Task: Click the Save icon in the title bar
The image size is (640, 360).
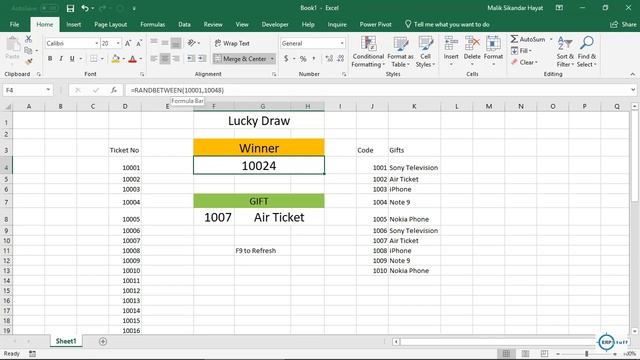Action: (70, 8)
